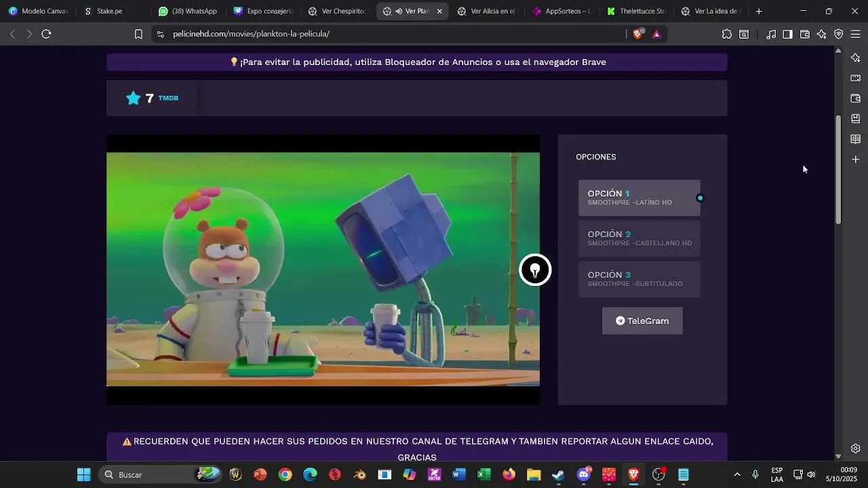Switch to the Thelettucce tab

coord(636,11)
